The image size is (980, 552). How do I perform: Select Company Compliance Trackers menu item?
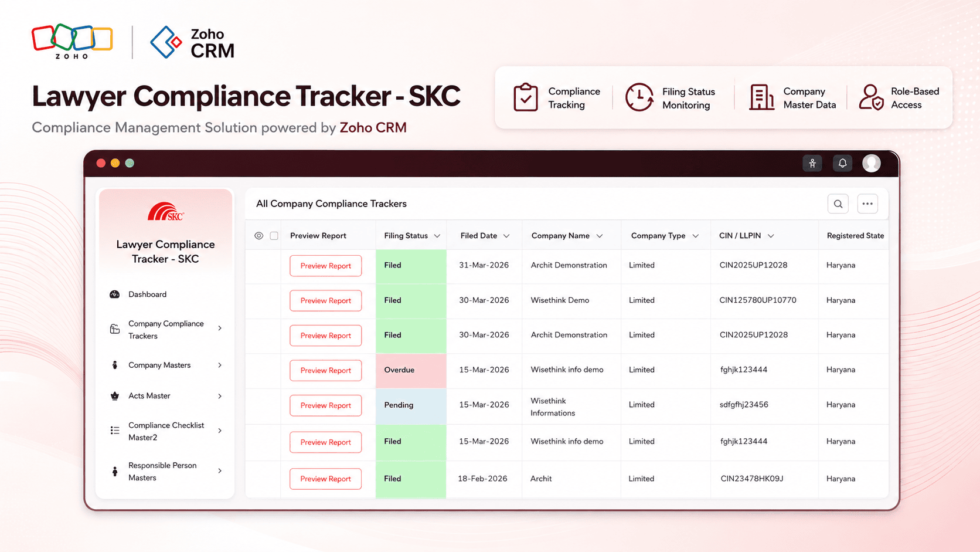(166, 330)
